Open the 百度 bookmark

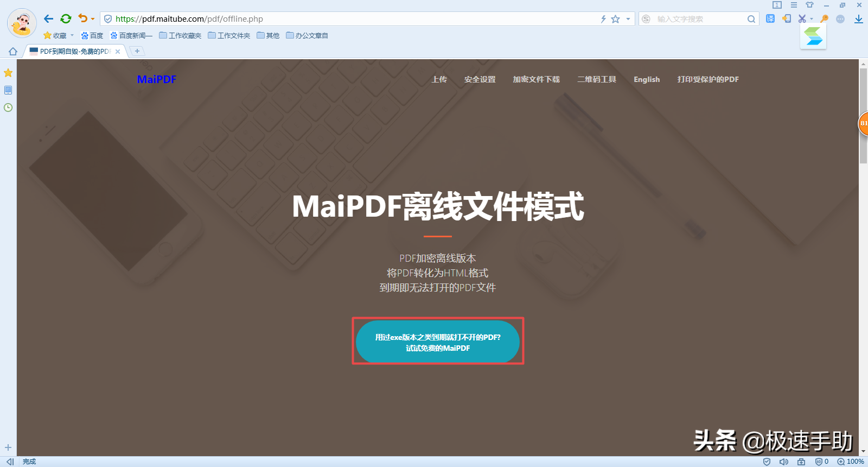pos(92,35)
